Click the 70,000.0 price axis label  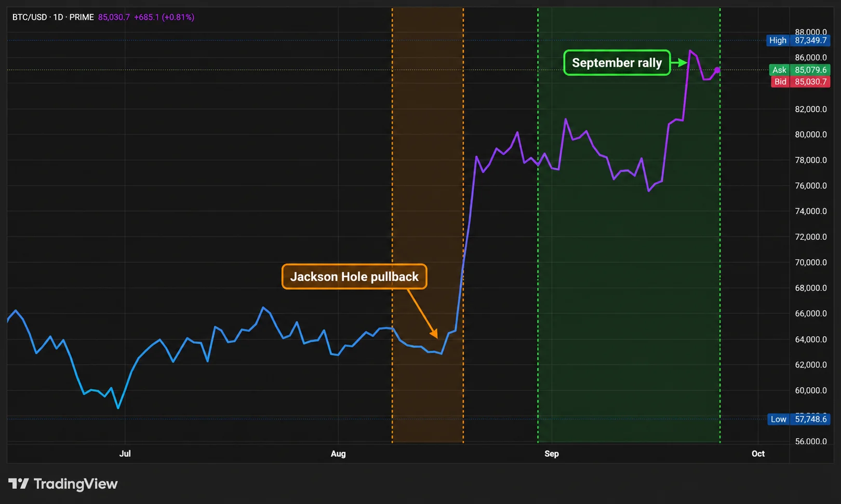(811, 263)
